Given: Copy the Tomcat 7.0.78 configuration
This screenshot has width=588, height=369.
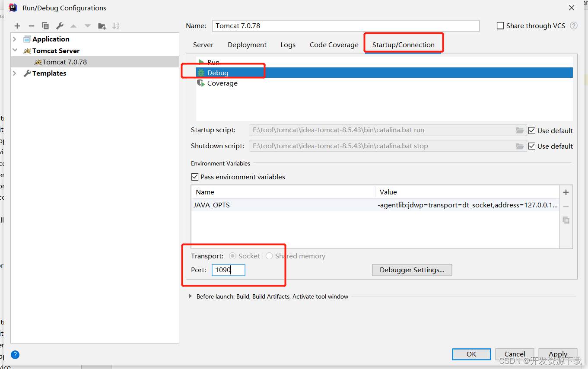Looking at the screenshot, I should coord(45,26).
